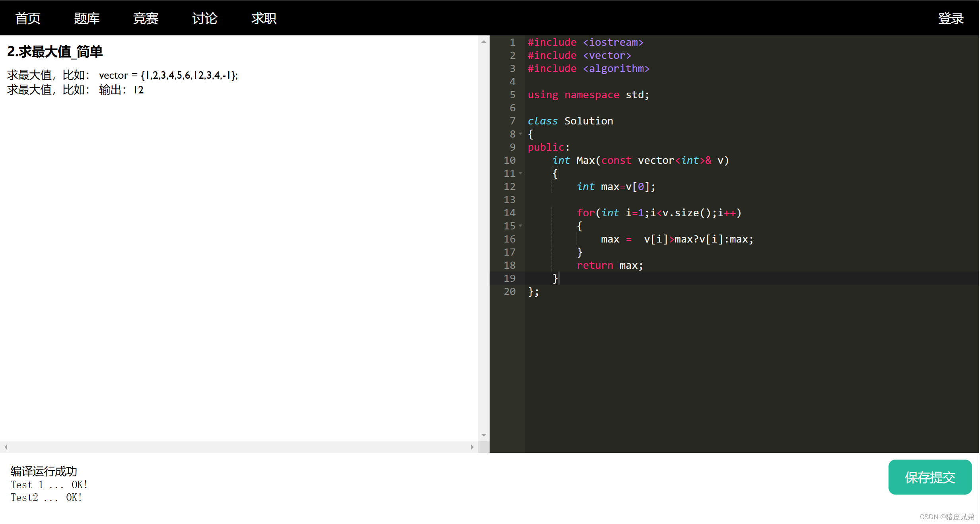This screenshot has height=524, width=980.
Task: Click the Test 1 ... OK! result line
Action: [49, 485]
